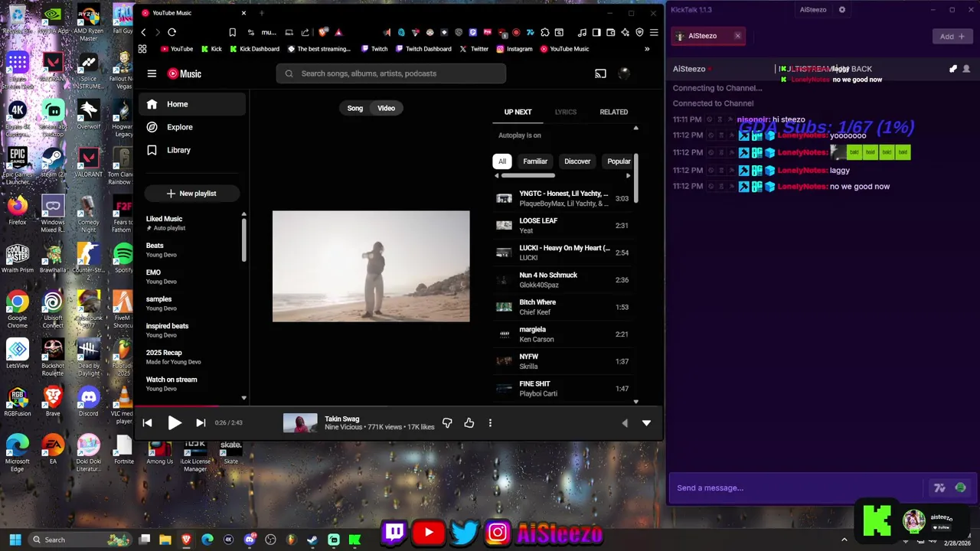Open more options for Takin Swag
This screenshot has height=551, width=980.
(x=490, y=422)
